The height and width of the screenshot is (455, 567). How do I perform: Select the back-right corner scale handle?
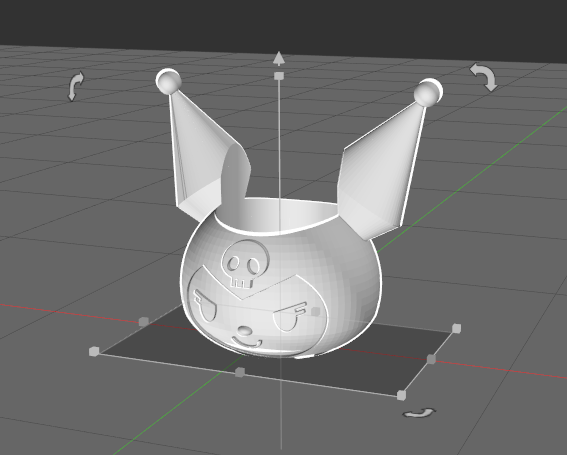(457, 328)
